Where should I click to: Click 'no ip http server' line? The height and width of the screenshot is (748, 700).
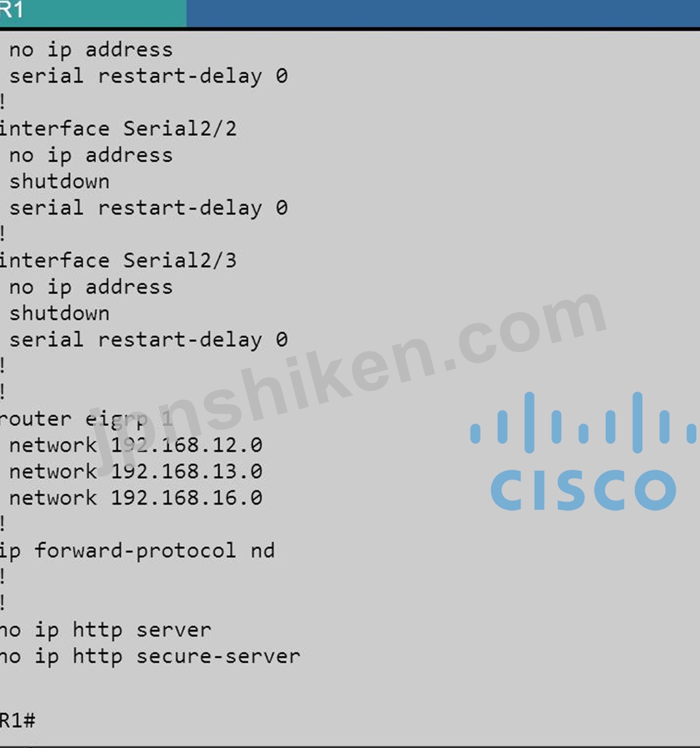[106, 630]
